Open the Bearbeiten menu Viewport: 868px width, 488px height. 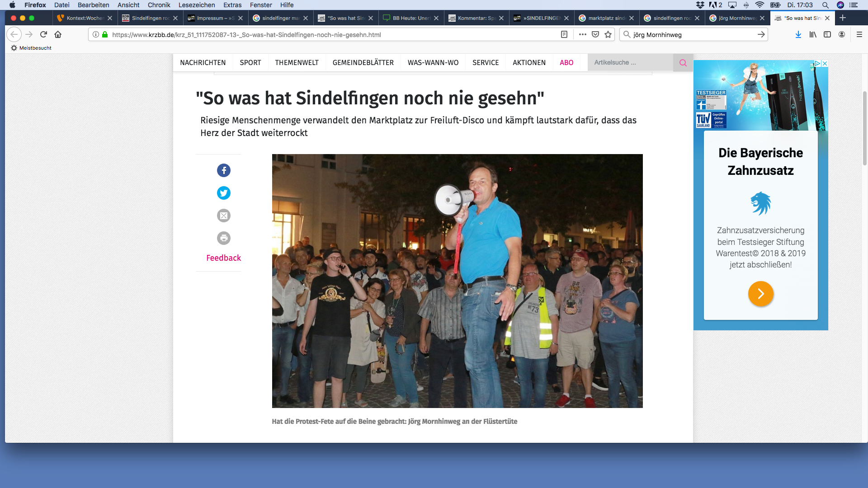pos(94,5)
